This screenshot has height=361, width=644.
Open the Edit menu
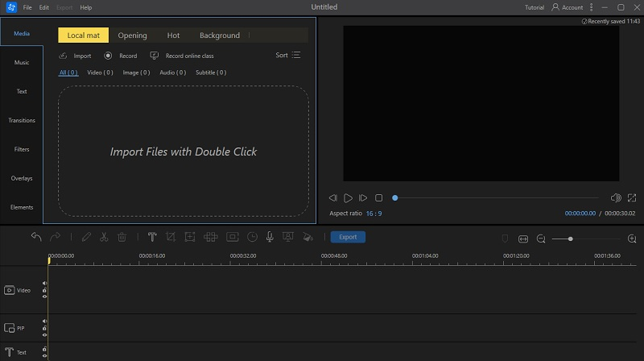click(44, 7)
